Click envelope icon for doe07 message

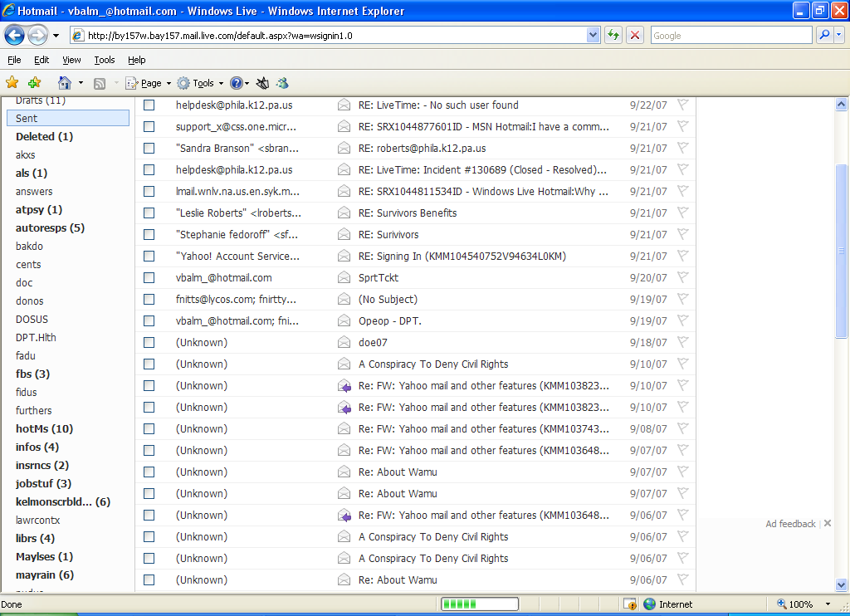(x=344, y=342)
